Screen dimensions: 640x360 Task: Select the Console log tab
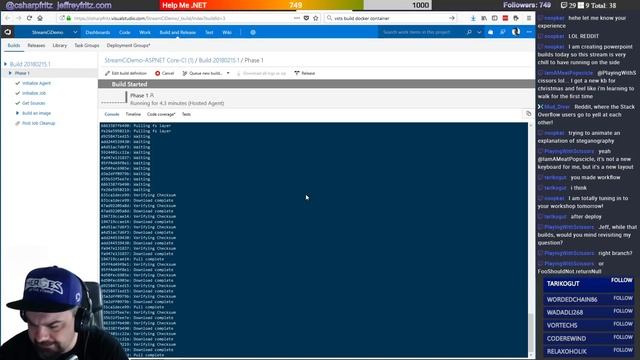click(x=111, y=115)
